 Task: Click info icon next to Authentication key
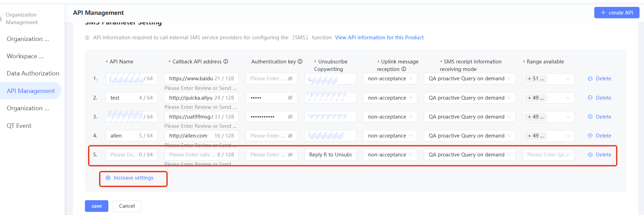(x=300, y=61)
